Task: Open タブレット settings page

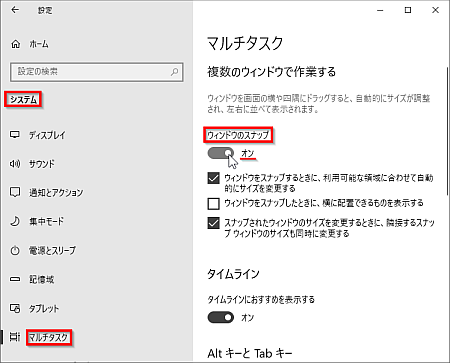Action: 44,308
